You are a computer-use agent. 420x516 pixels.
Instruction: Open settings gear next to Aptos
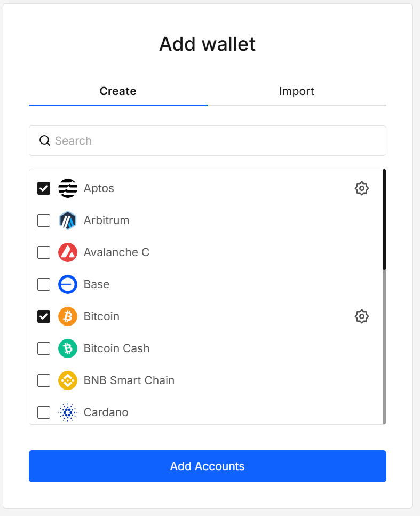point(362,188)
